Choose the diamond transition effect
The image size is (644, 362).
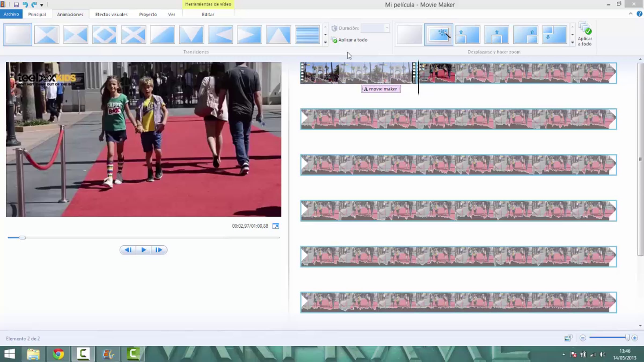pyautogui.click(x=104, y=35)
